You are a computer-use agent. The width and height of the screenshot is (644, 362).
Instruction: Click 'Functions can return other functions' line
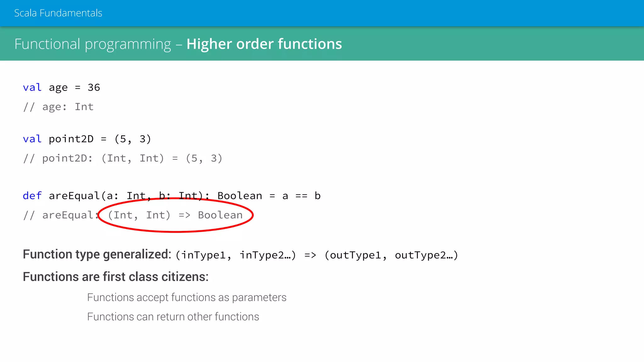(173, 317)
